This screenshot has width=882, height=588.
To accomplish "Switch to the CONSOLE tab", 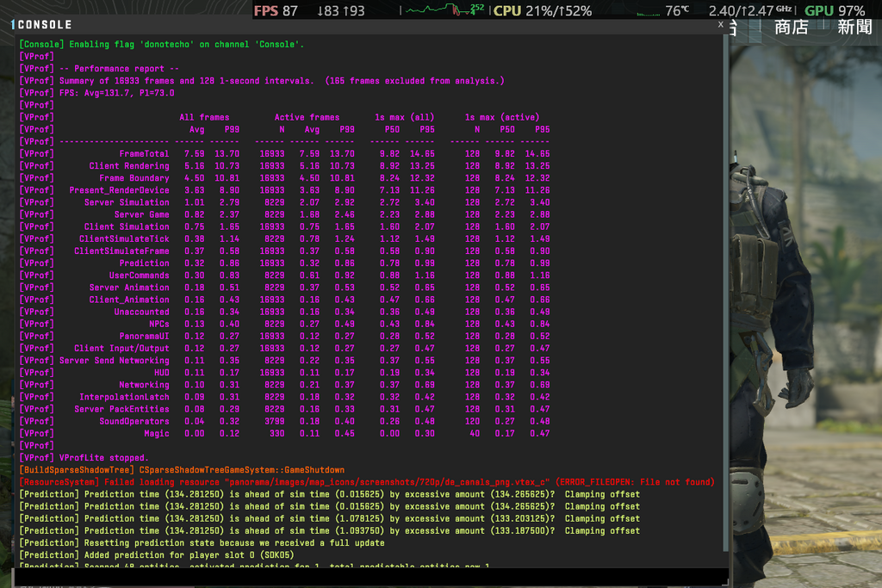I will coord(43,24).
